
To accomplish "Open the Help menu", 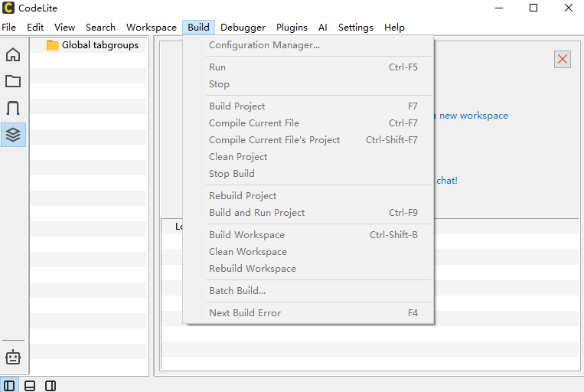I will click(x=394, y=28).
